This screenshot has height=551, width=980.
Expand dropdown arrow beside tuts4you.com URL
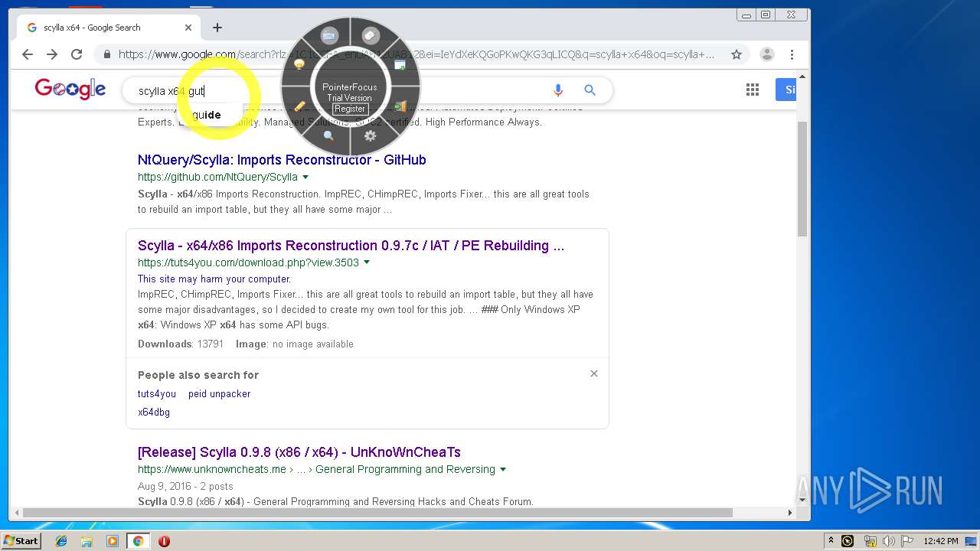click(x=367, y=262)
